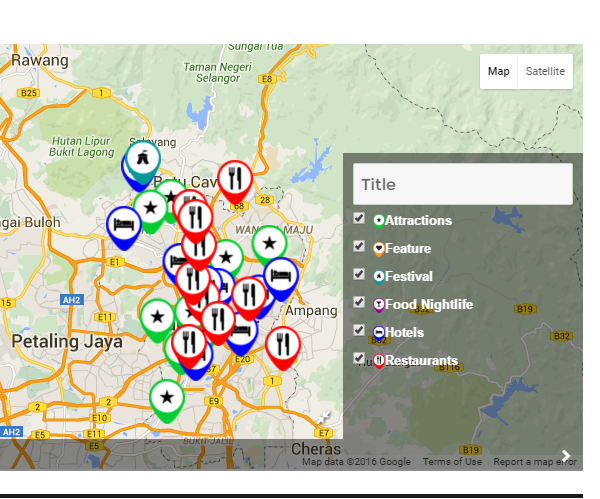Click the Restaurants filter label
Image resolution: width=600 pixels, height=499 pixels.
[x=421, y=360]
